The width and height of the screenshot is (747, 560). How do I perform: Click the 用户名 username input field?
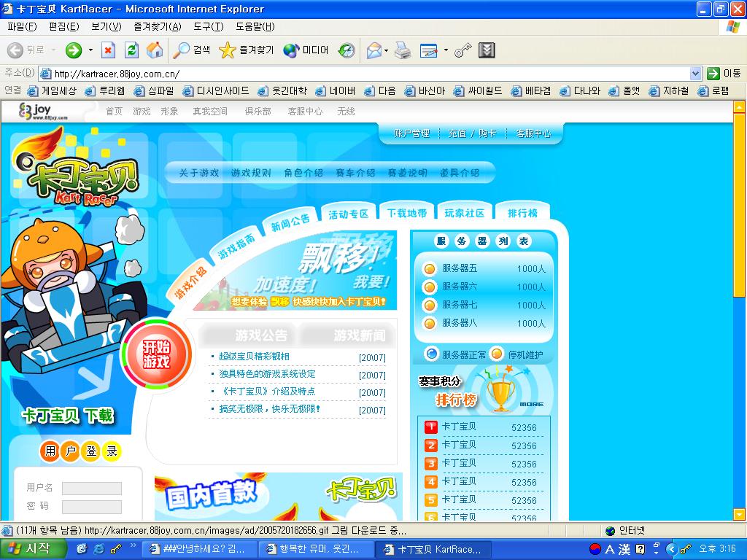click(91, 488)
